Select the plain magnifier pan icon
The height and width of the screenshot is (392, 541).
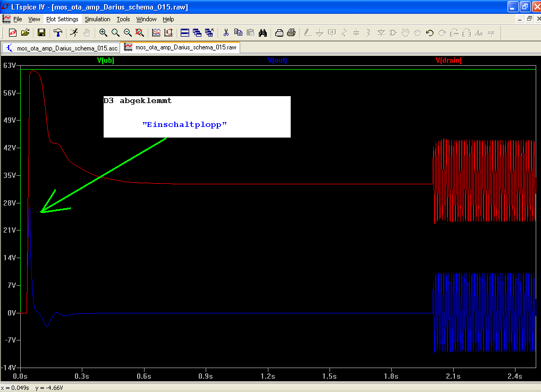pos(115,33)
